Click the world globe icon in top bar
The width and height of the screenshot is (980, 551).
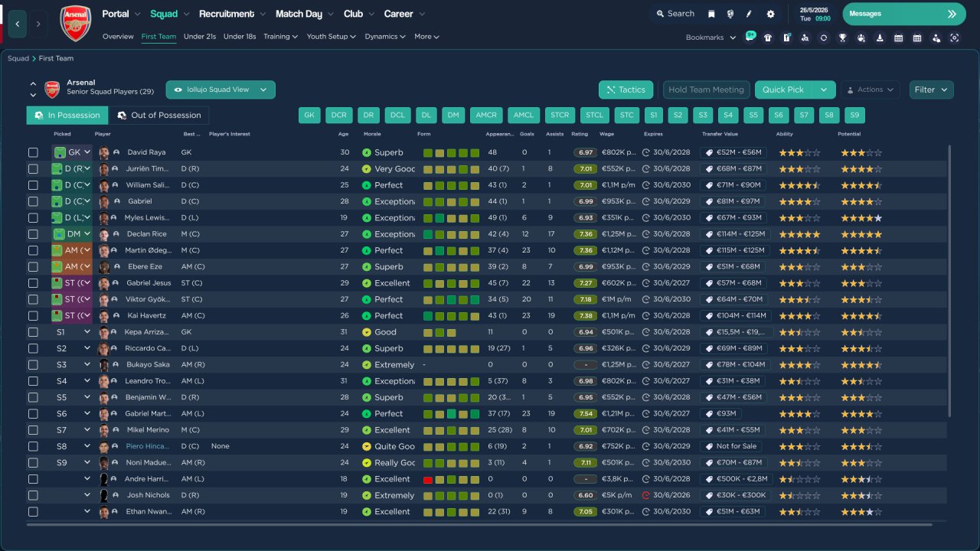click(730, 14)
